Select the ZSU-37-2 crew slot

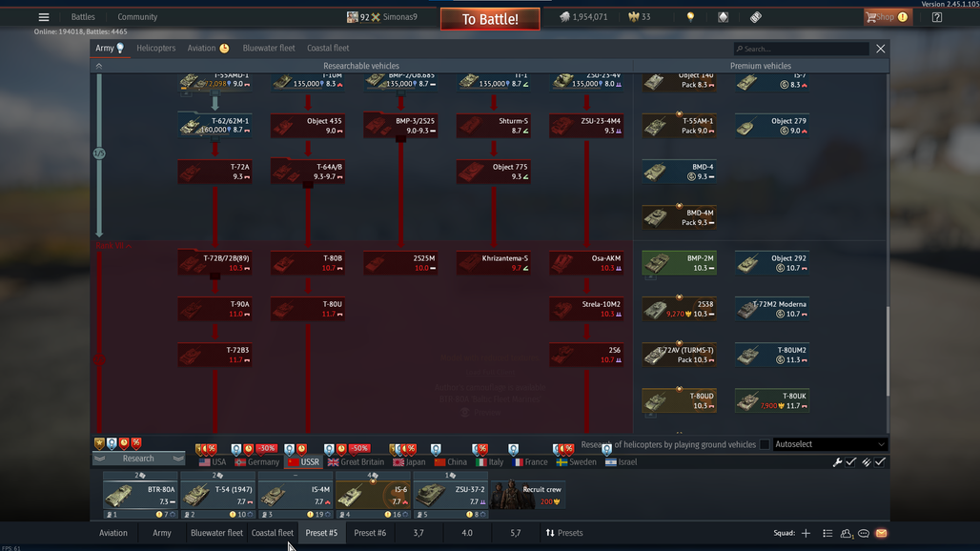click(451, 496)
